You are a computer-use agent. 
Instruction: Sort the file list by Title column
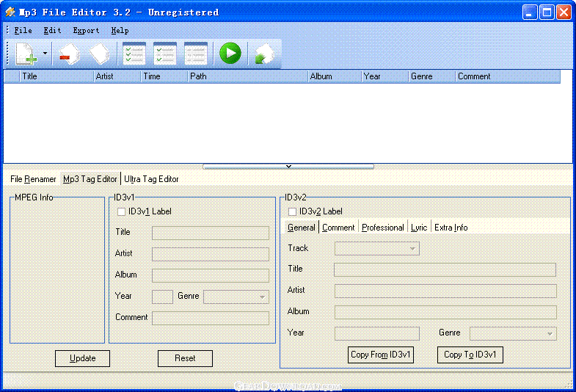click(x=56, y=76)
